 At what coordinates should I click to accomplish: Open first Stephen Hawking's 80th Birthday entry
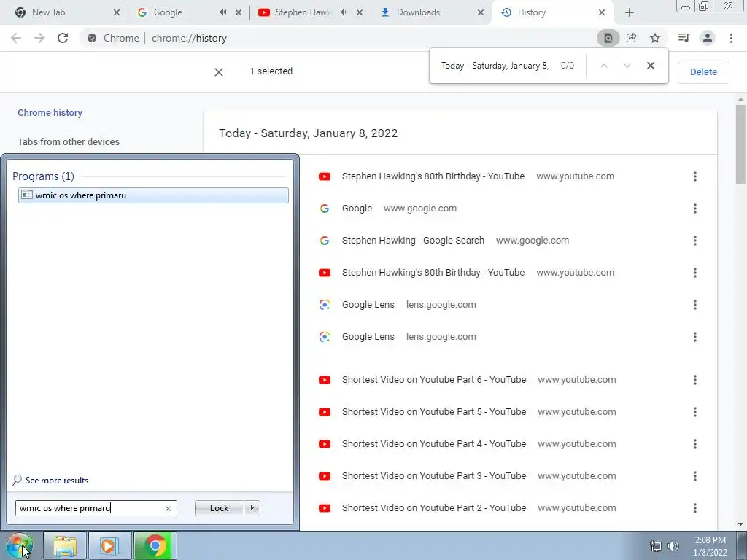[x=433, y=176]
